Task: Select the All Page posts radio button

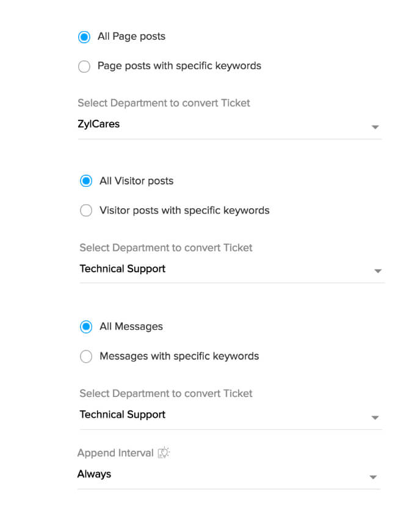Action: (84, 37)
